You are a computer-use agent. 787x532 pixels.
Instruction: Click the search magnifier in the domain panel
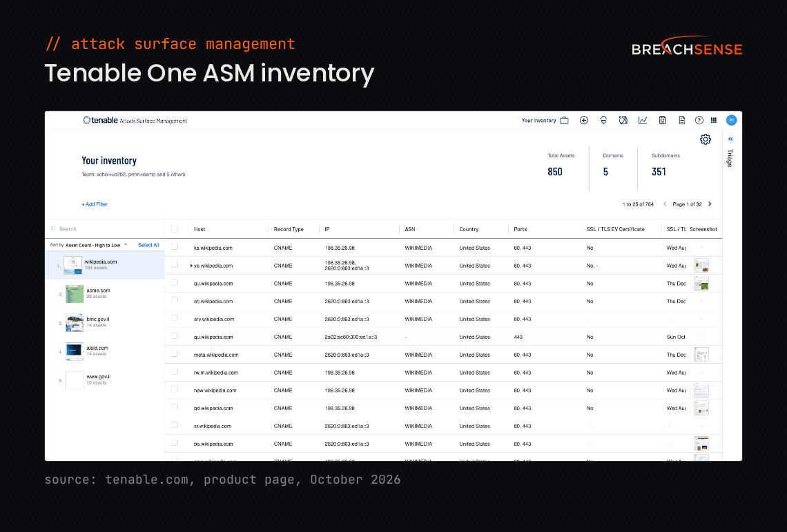click(53, 229)
